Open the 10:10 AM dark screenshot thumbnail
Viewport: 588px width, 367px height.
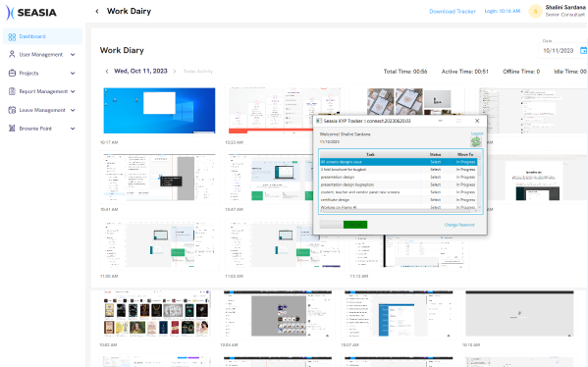519,313
